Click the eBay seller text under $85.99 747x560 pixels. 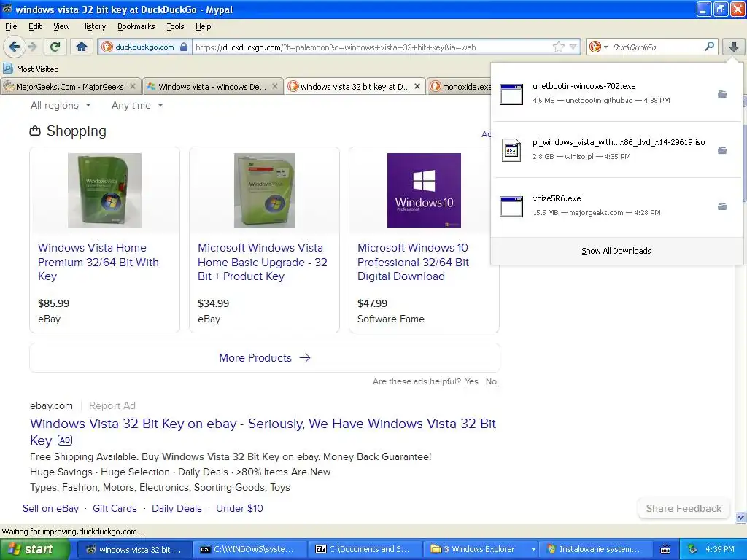pos(49,319)
